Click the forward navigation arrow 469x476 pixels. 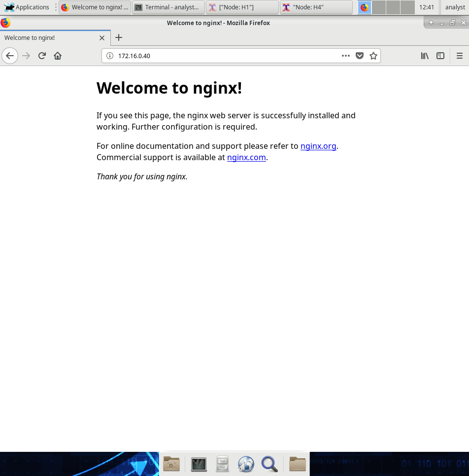click(27, 56)
